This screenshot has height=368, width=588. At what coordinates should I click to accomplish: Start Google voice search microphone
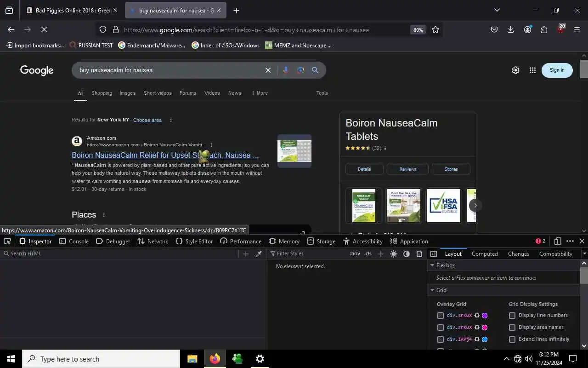(x=286, y=70)
